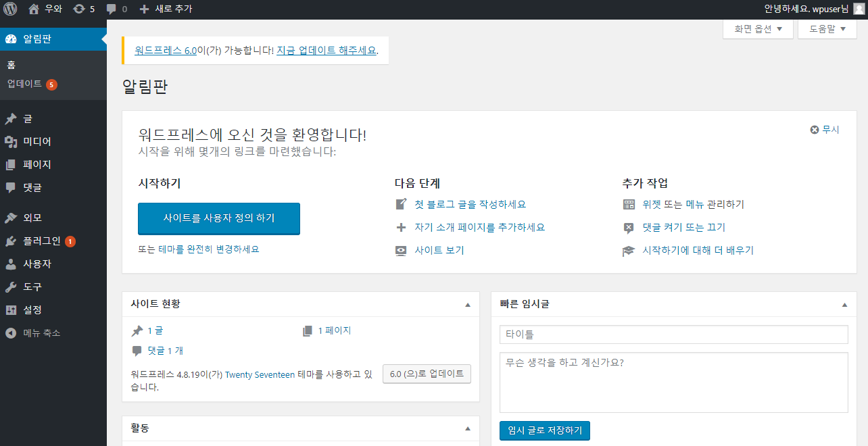868x446 pixels.
Task: Expand the 화면 옵션 dropdown tab
Action: pos(758,29)
